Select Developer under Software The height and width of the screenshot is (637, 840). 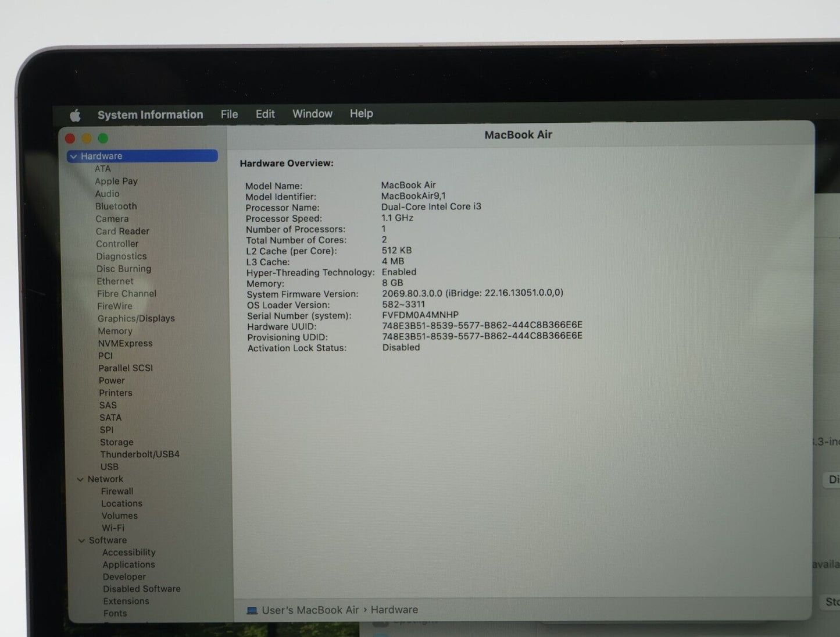click(124, 576)
